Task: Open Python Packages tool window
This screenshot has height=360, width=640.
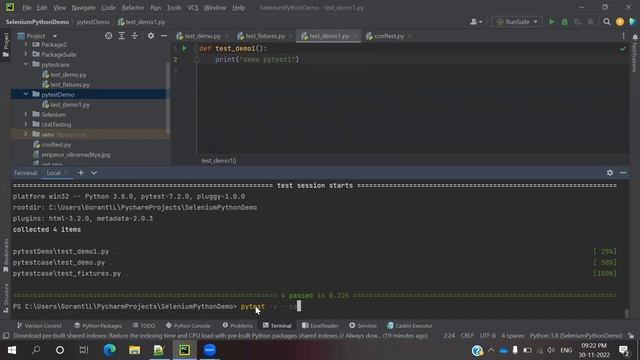Action: (98, 325)
